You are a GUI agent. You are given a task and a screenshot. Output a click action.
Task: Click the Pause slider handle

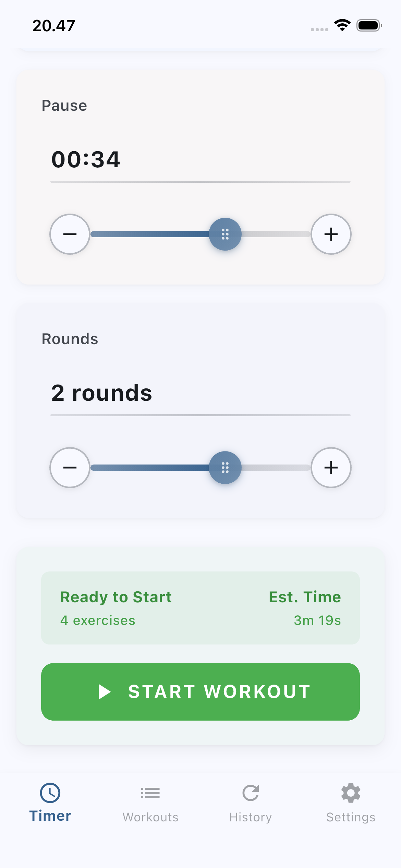[x=225, y=234]
